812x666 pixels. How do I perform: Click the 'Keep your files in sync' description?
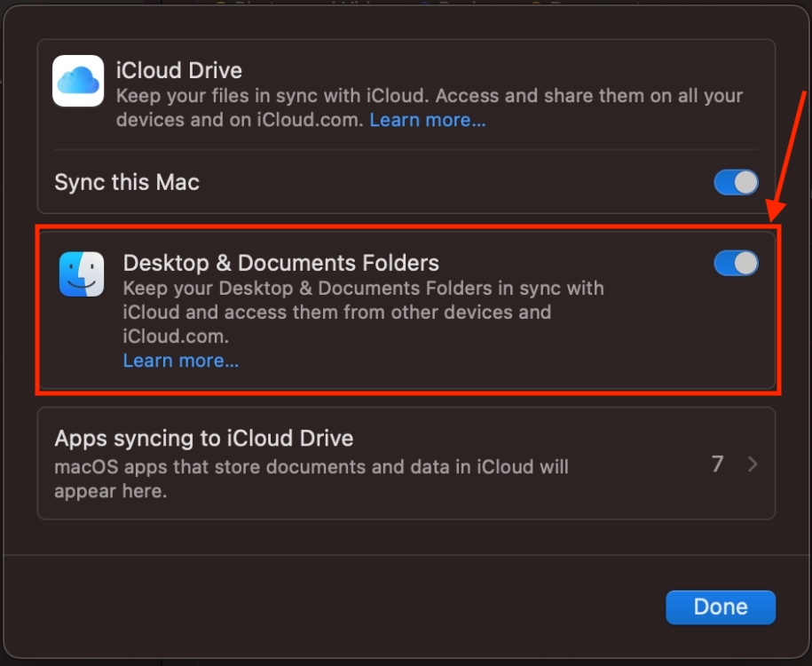[430, 107]
